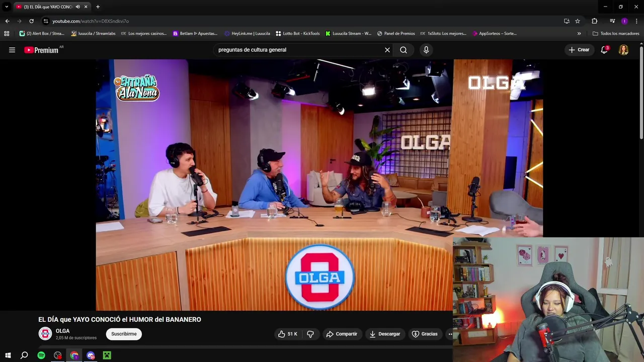Reload the current page
This screenshot has height=362, width=644.
pyautogui.click(x=31, y=21)
